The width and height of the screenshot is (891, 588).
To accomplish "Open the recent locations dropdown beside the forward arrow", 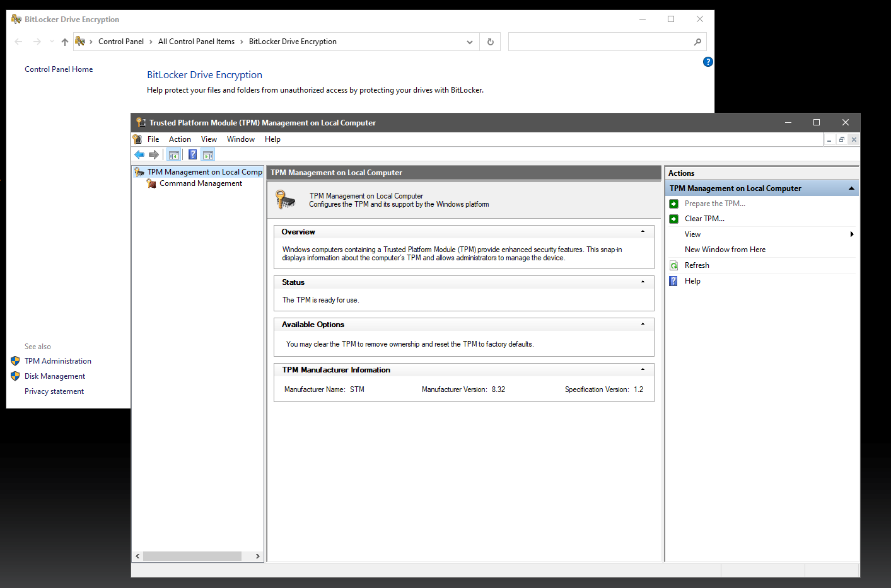I will [52, 42].
